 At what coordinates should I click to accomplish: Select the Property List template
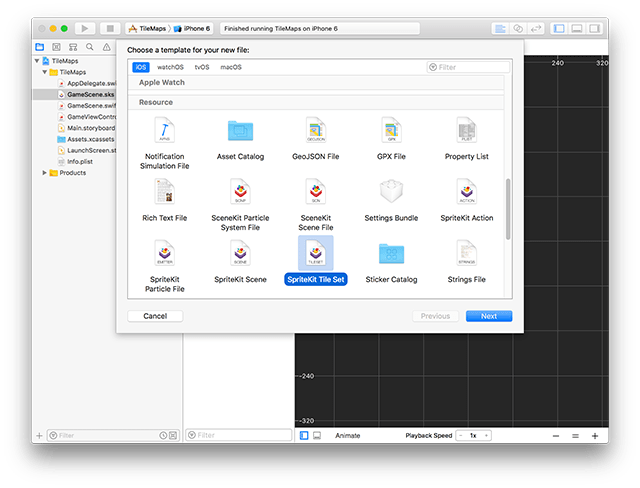coord(467,139)
